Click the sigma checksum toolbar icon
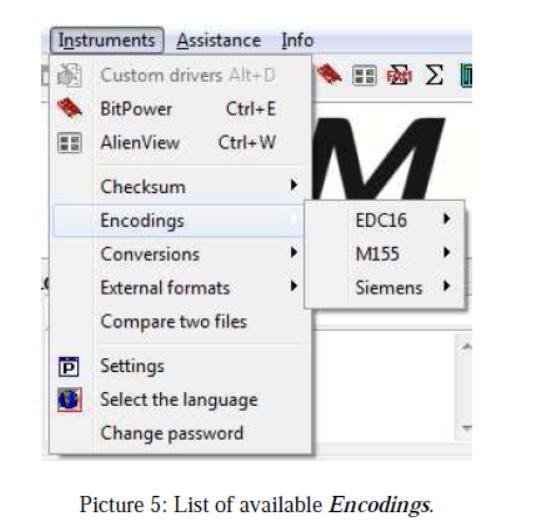Screen dimensions: 551x532 (434, 75)
